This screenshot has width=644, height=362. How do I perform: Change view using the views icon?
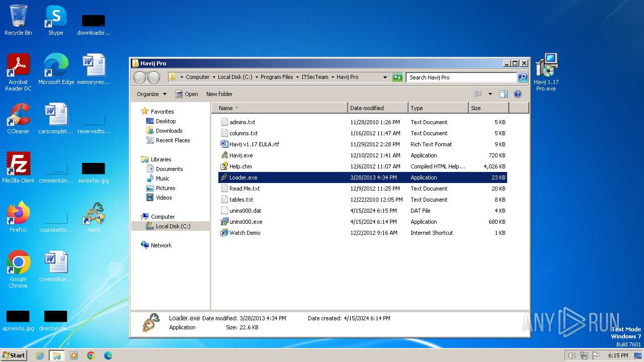[x=477, y=94]
